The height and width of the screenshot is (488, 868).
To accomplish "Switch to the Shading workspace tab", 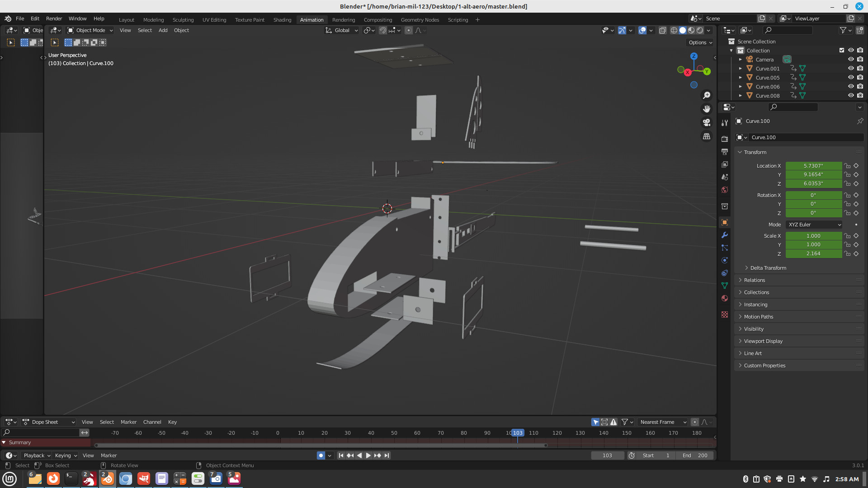I will click(x=282, y=20).
